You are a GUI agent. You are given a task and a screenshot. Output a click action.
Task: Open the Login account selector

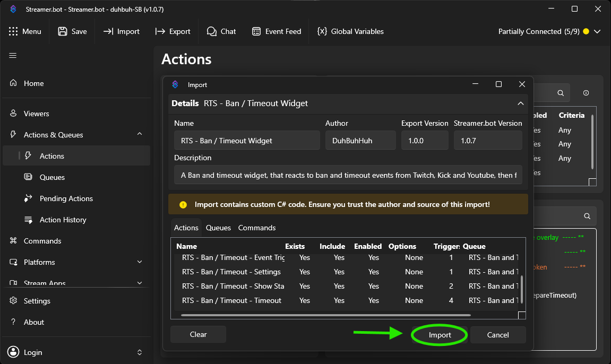(x=76, y=352)
